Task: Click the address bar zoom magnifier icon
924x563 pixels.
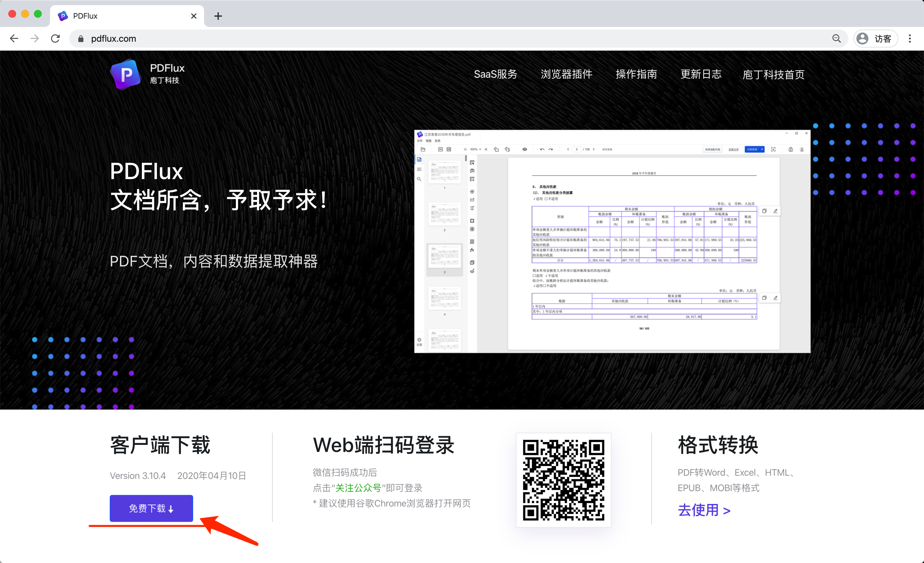Action: [x=836, y=39]
